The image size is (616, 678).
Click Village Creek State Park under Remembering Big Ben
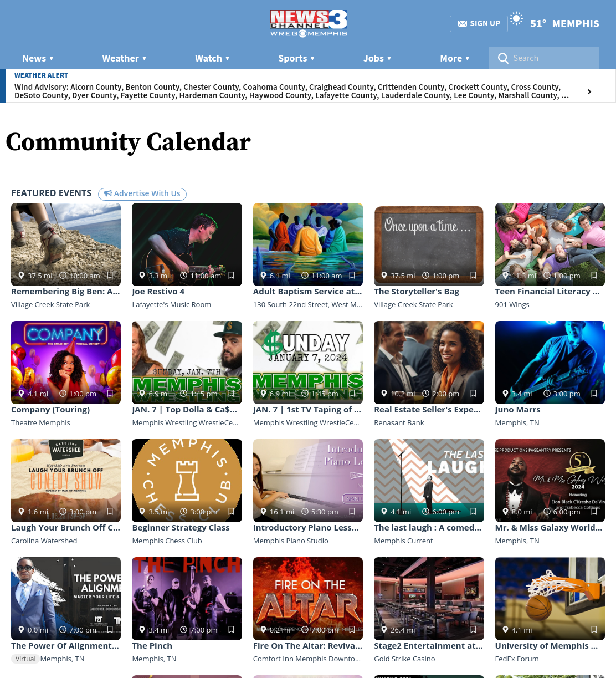pos(50,304)
